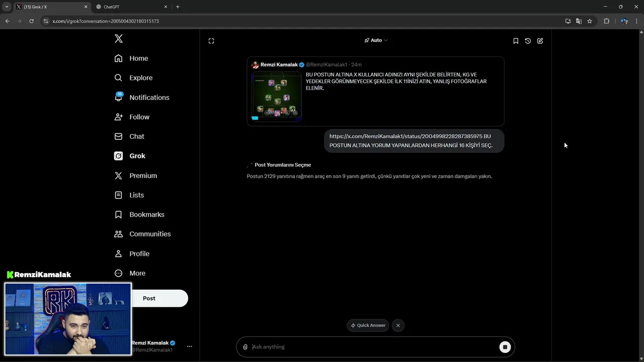Viewport: 644px width, 362px height.
Task: Click the install app icon in address bar
Action: pyautogui.click(x=568, y=21)
